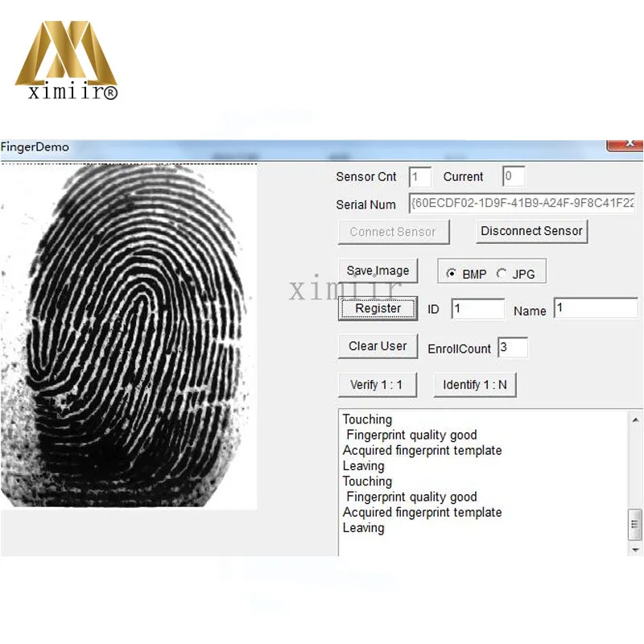
Task: Click the Clear User button
Action: [378, 346]
